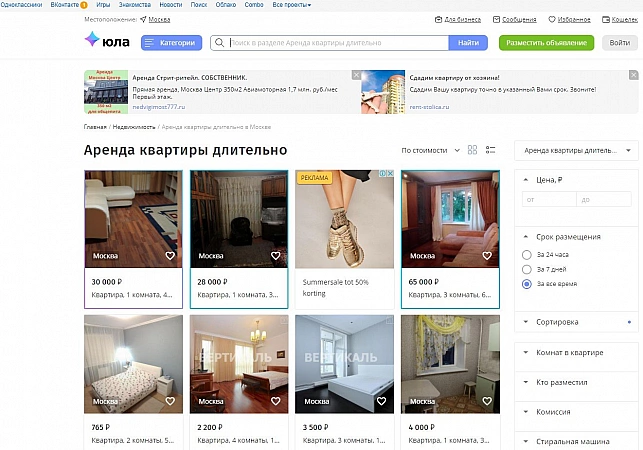Screen dimensions: 643x450
Task: Favorite the 30 000 ₽ apartment heart
Action: tap(170, 256)
